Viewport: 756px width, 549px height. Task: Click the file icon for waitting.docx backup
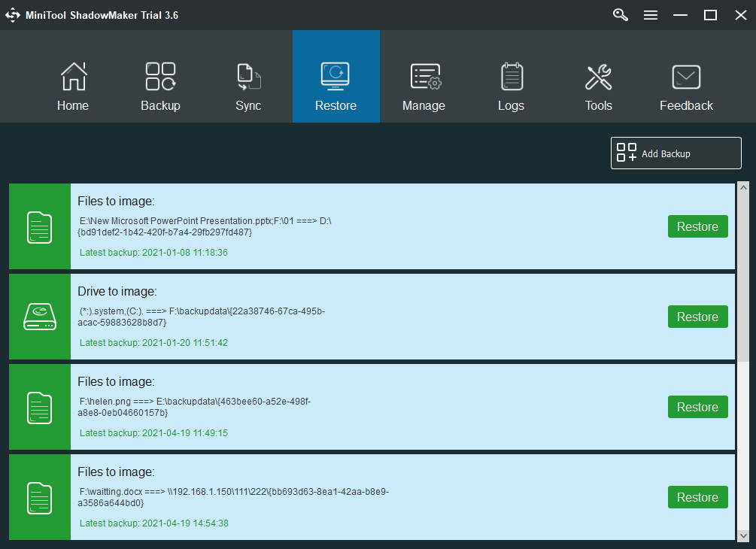pyautogui.click(x=40, y=498)
